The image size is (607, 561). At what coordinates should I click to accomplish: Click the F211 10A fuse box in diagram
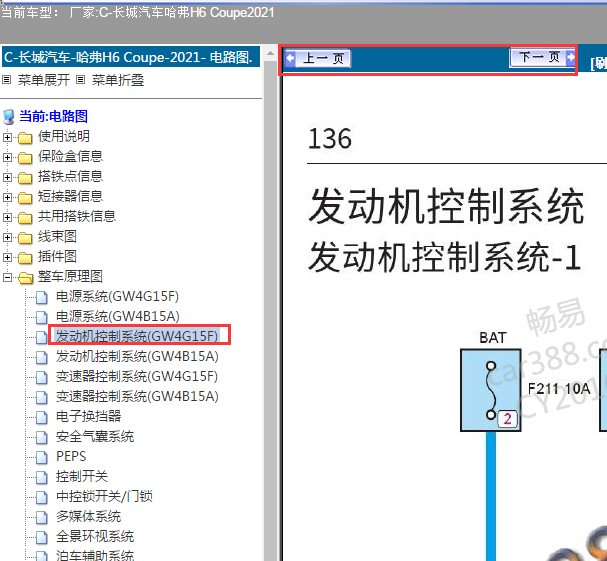tap(490, 390)
